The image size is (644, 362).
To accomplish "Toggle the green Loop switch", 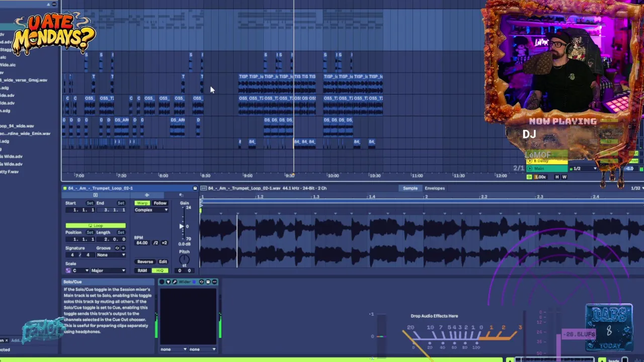I will (x=96, y=226).
